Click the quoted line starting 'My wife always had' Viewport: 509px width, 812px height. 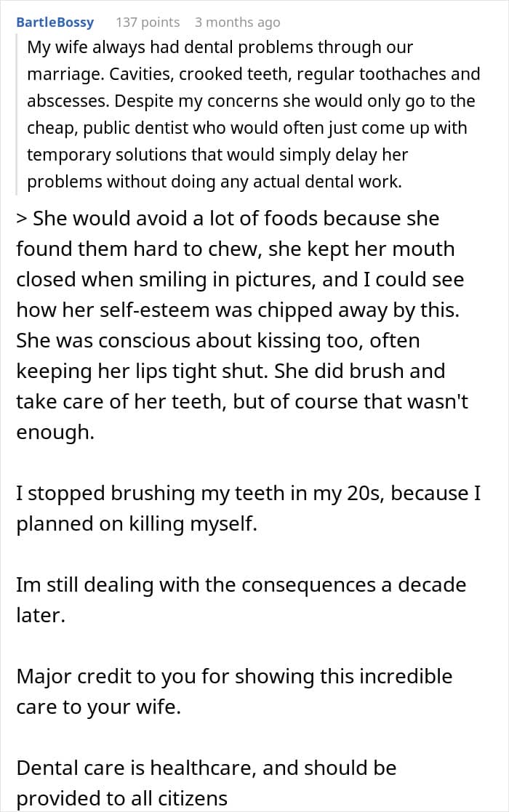[220, 47]
